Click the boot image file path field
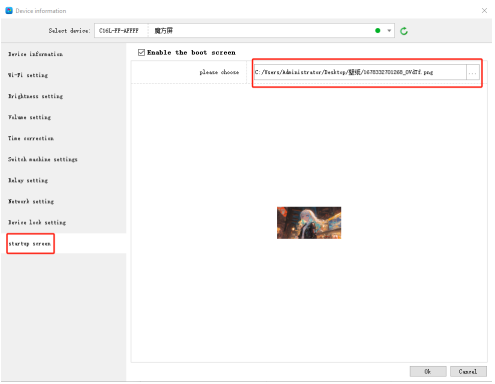The width and height of the screenshot is (495, 384). pos(360,72)
